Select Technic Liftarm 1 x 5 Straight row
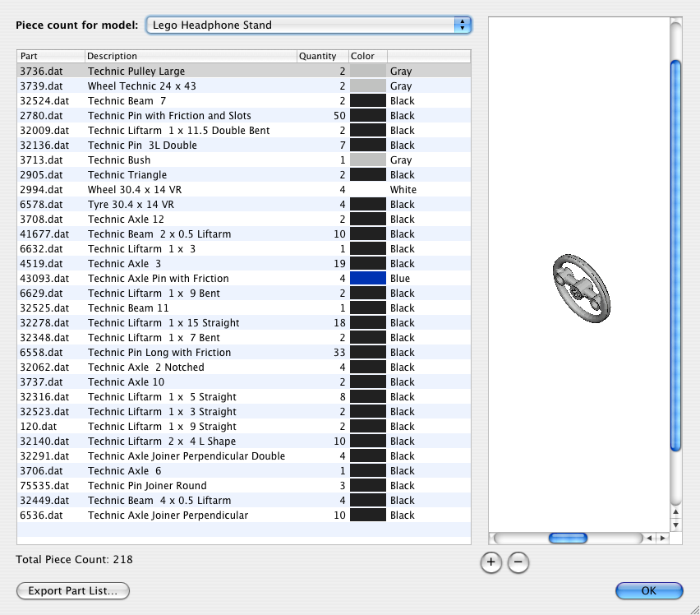 [244, 396]
